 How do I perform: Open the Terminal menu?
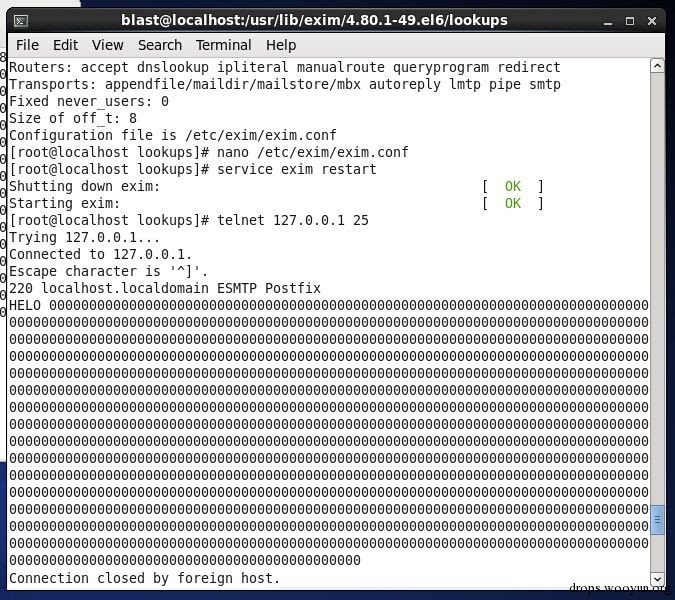(223, 45)
